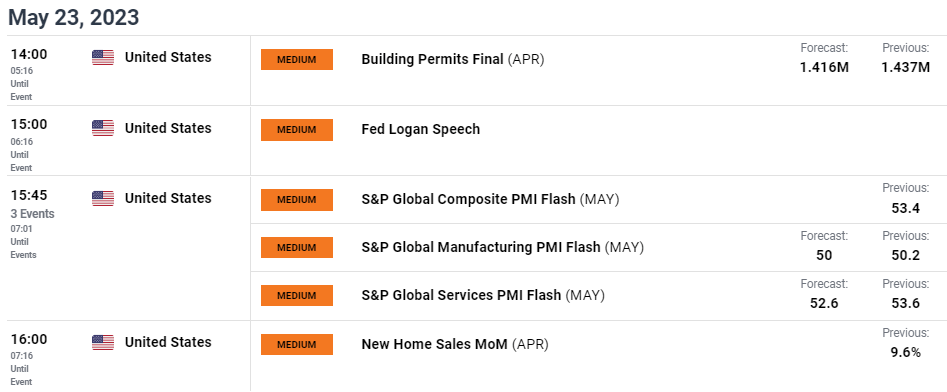Select the MEDIUM badge for Fed Logan Speech
This screenshot has height=392, width=947.
point(297,130)
